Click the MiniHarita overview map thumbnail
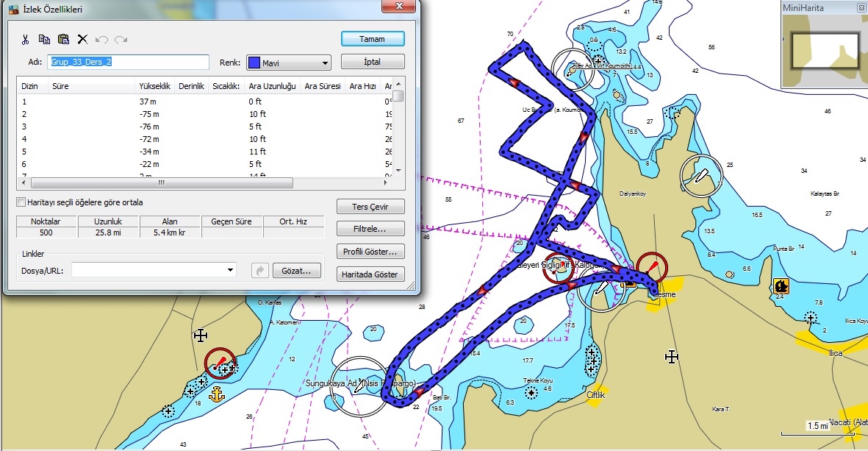 point(824,51)
